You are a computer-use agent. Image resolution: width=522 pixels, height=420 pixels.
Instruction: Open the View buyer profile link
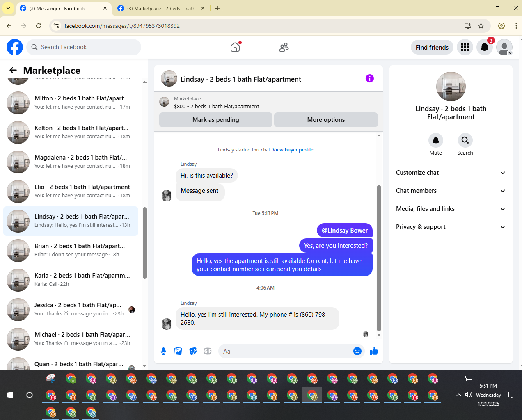293,150
